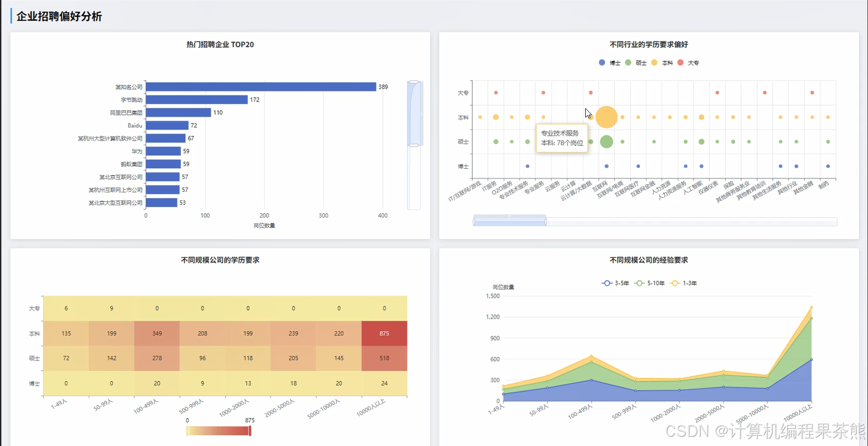Click the 华为 company axis label
The width and height of the screenshot is (868, 446).
click(x=137, y=152)
